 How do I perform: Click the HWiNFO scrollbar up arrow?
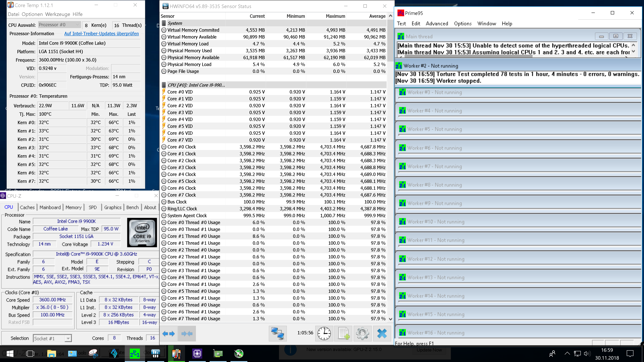pyautogui.click(x=390, y=16)
